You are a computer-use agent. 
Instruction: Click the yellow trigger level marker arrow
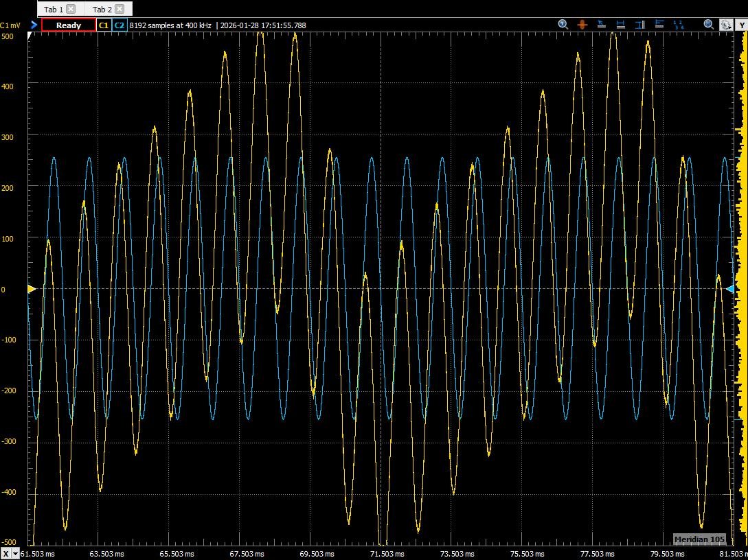coord(30,289)
